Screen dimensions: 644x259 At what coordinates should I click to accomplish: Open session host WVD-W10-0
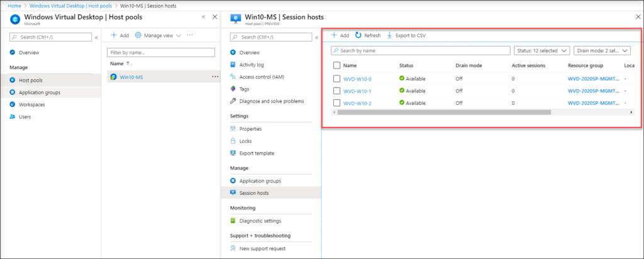tap(357, 79)
